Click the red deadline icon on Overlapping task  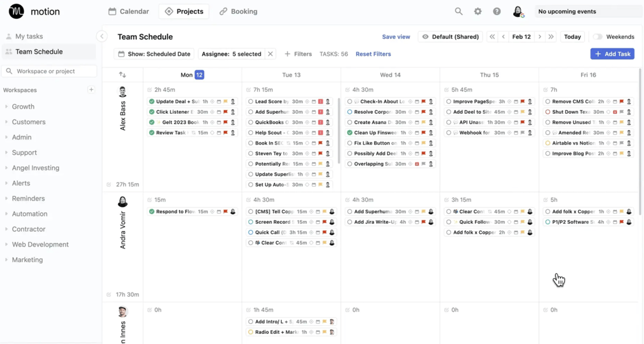[417, 164]
